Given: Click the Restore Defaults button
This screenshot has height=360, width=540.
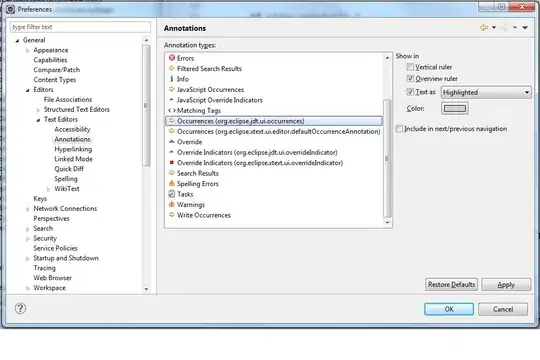Looking at the screenshot, I should tap(451, 285).
